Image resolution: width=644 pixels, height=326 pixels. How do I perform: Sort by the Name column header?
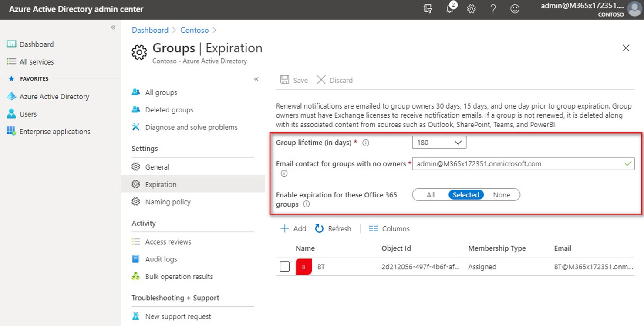[x=305, y=248]
